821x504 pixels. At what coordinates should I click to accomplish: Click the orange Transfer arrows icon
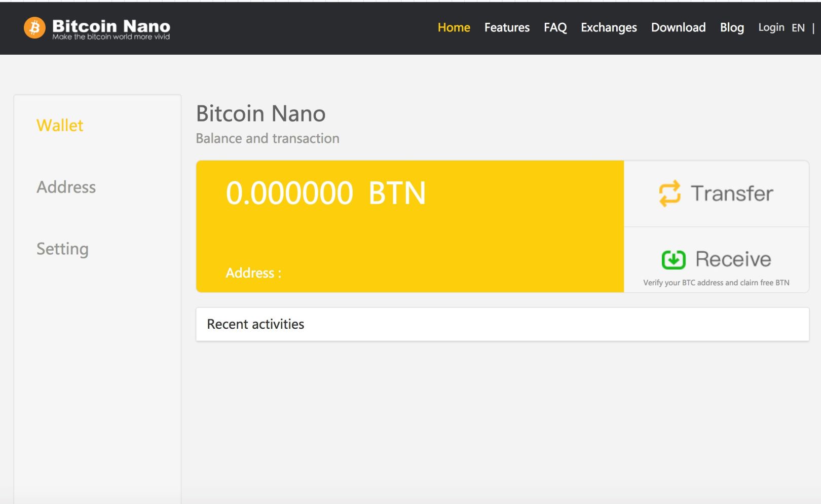tap(669, 193)
